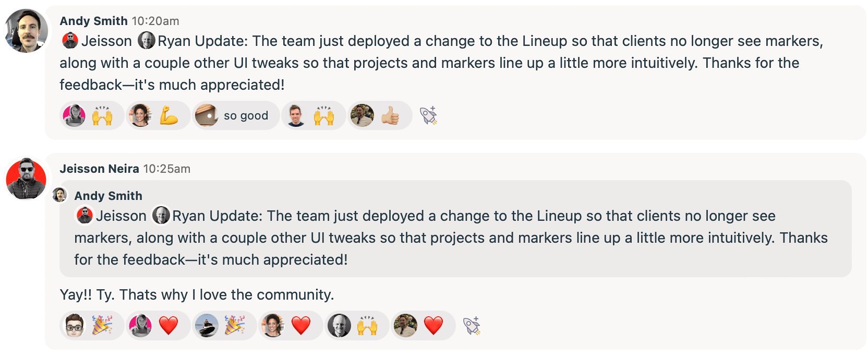Click the first raised hands boost on Andy's message
This screenshot has height=355, width=868.
(x=92, y=115)
